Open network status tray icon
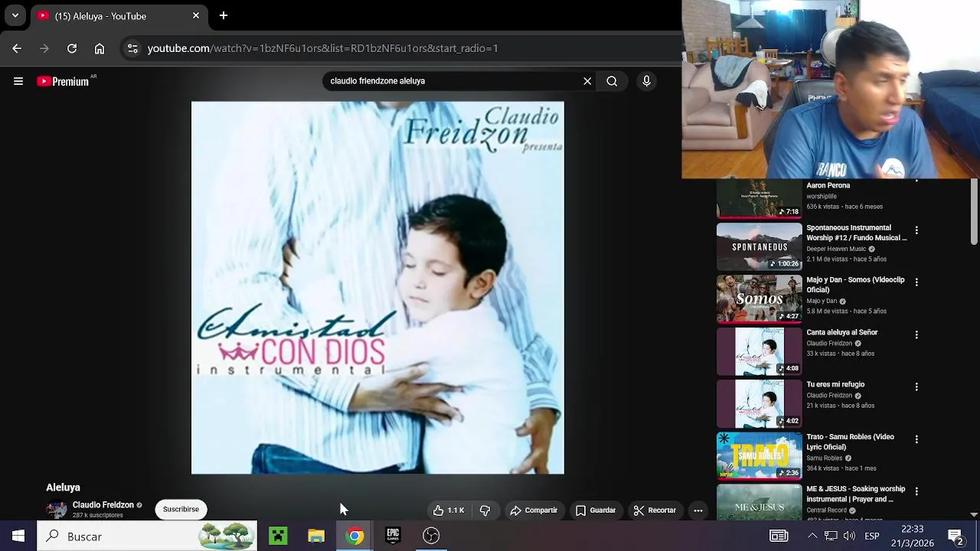 (831, 536)
